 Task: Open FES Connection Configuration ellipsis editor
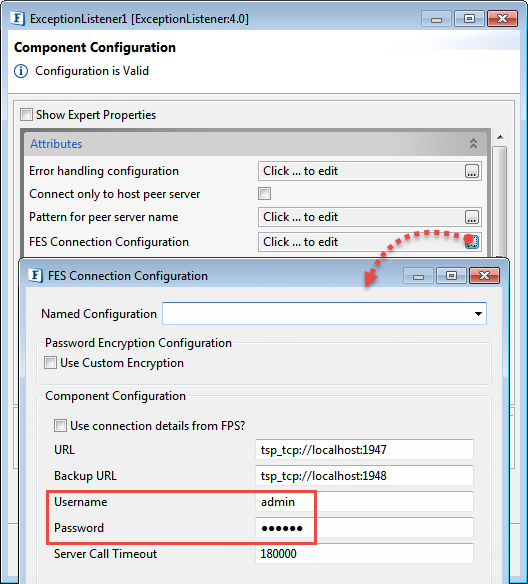click(472, 242)
